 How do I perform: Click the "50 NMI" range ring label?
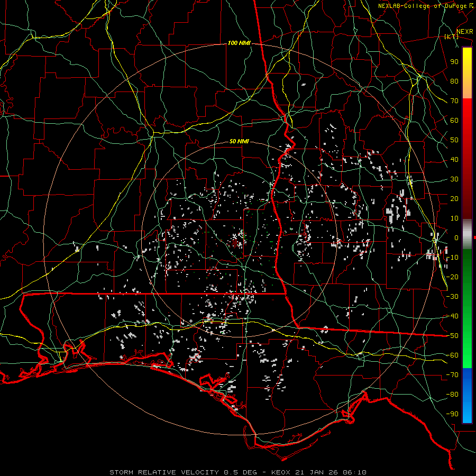pos(239,141)
